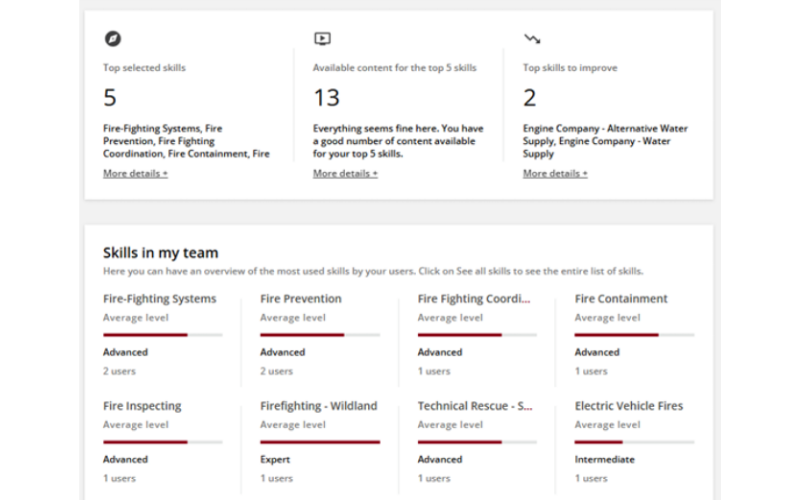This screenshot has width=800, height=500.
Task: Click 1 users under Electric Vehicle Fires
Action: click(591, 479)
